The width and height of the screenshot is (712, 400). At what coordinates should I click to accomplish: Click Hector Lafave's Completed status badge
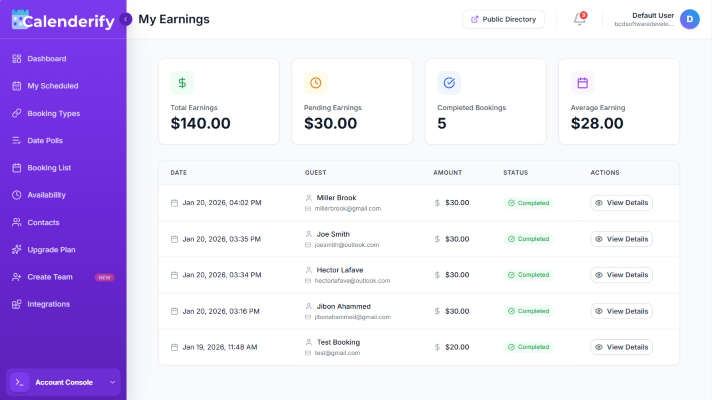(528, 275)
